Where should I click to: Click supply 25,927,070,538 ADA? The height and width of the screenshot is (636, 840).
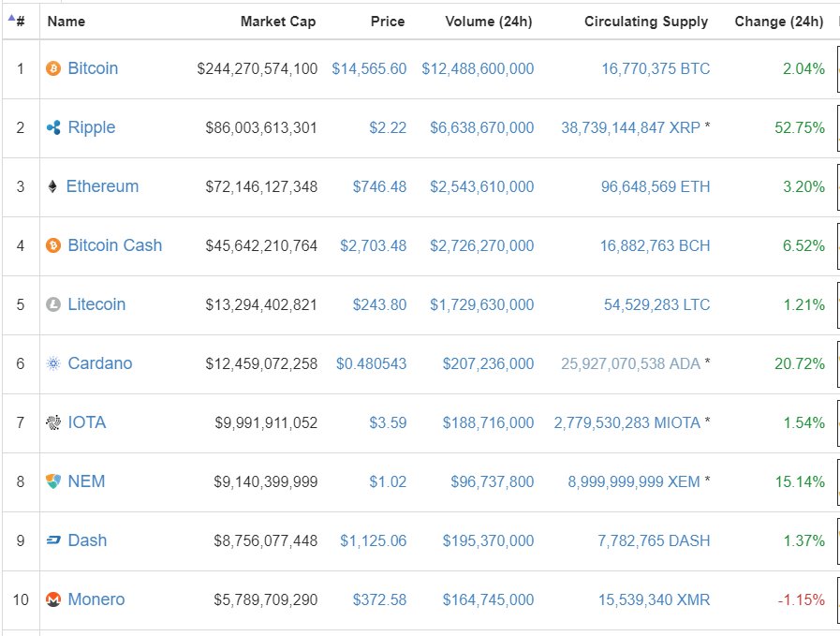click(630, 363)
